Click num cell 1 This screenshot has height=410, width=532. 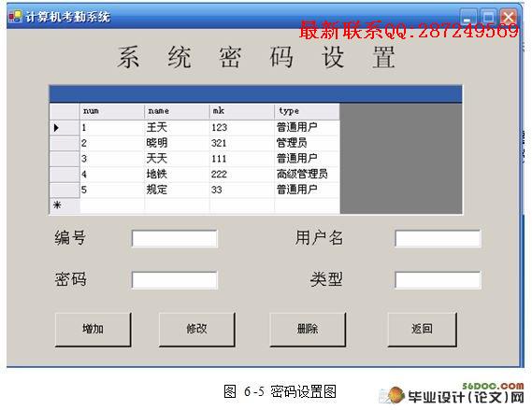point(112,128)
